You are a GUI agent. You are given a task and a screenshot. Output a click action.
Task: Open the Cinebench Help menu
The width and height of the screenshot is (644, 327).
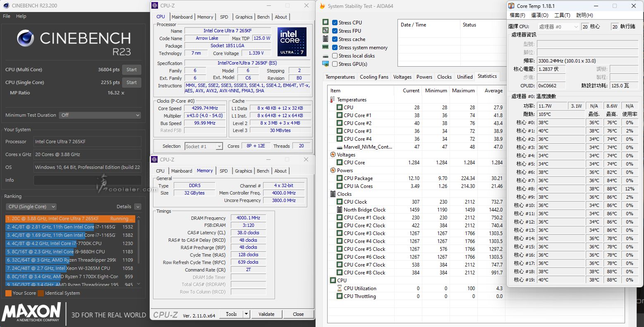click(x=21, y=16)
